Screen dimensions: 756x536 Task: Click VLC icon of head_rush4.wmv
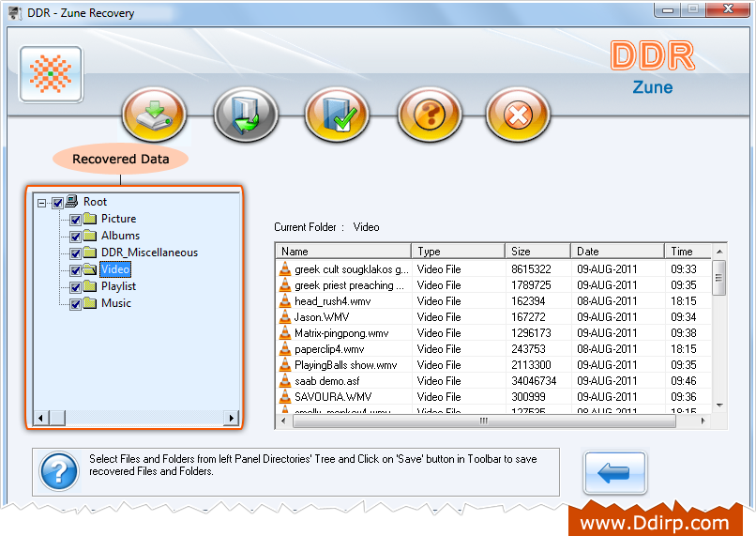(285, 301)
